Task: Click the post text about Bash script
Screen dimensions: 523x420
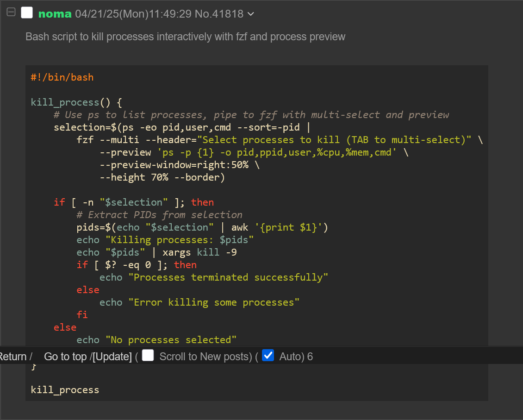Action: tap(185, 37)
